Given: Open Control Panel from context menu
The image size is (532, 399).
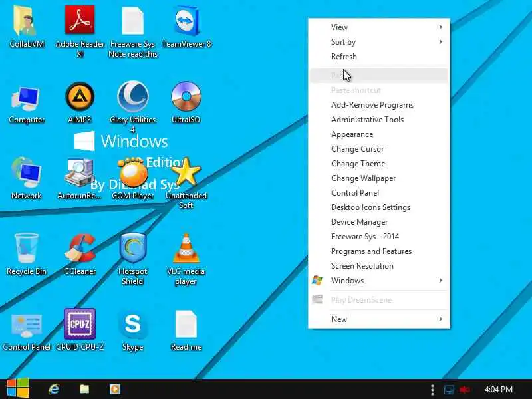Looking at the screenshot, I should pyautogui.click(x=379, y=193).
